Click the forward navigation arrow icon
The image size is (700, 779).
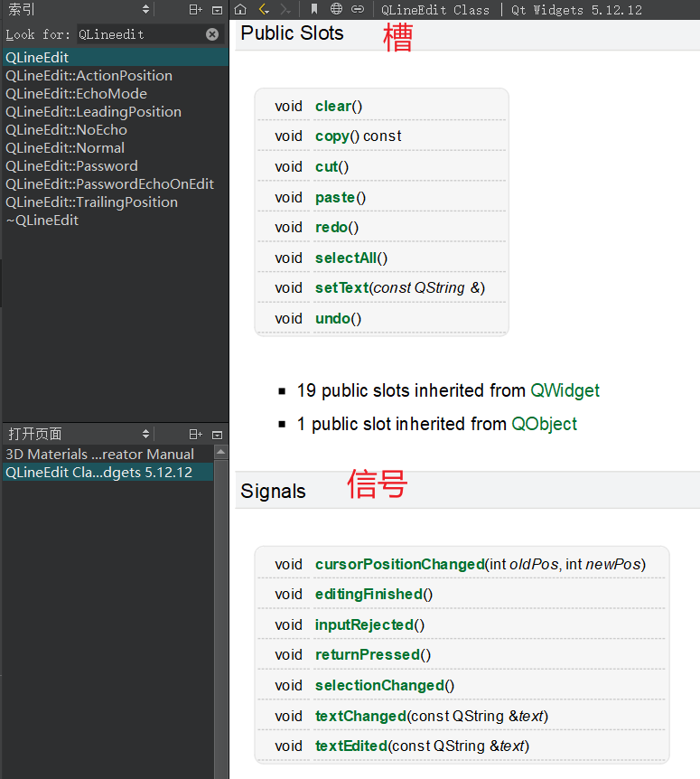click(x=285, y=9)
